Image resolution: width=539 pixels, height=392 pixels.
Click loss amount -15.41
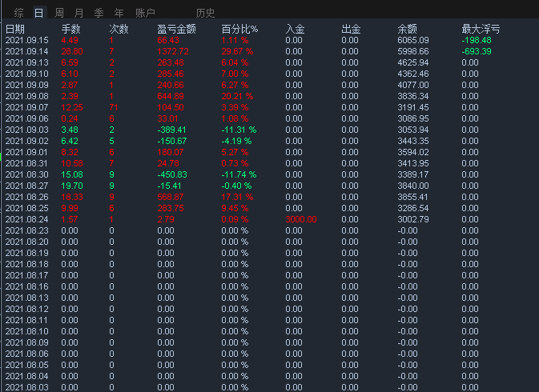click(169, 186)
